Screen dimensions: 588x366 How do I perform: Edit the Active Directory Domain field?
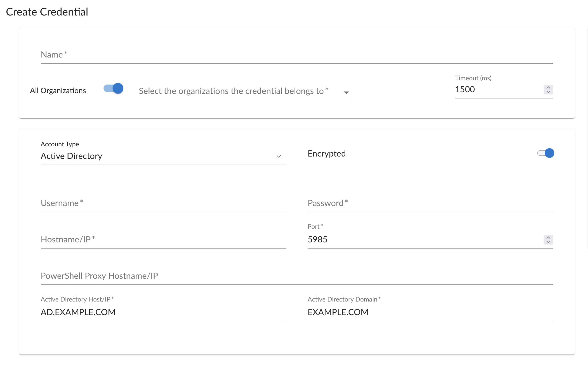click(x=430, y=312)
